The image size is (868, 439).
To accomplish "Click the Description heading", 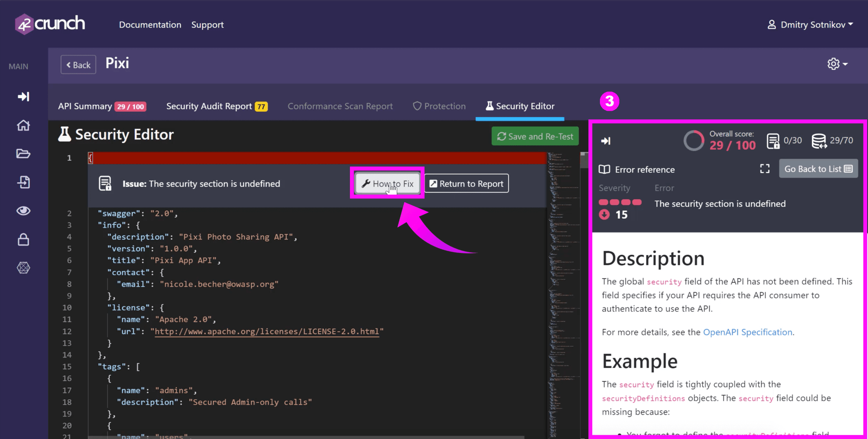I will (653, 258).
